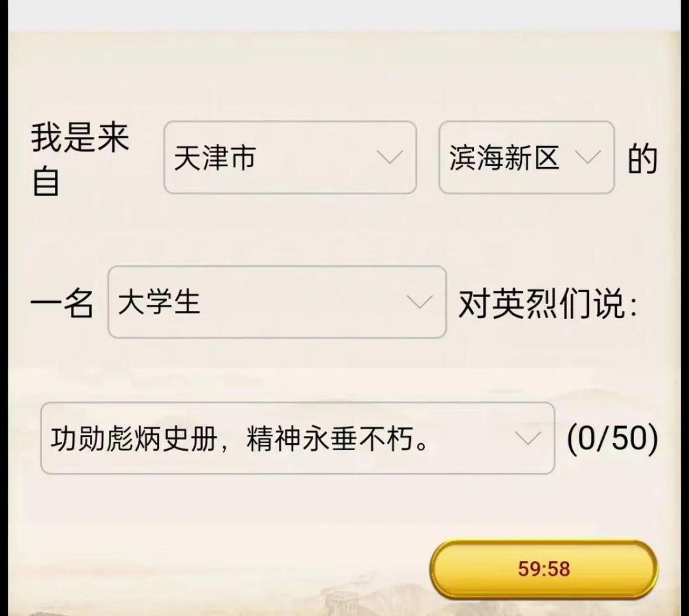The width and height of the screenshot is (689, 616).
Task: Click the chevron next to 滨海新区
Action: pyautogui.click(x=587, y=158)
